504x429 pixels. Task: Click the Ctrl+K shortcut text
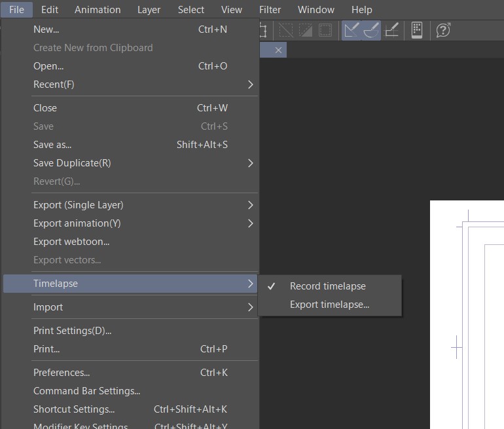coord(214,373)
